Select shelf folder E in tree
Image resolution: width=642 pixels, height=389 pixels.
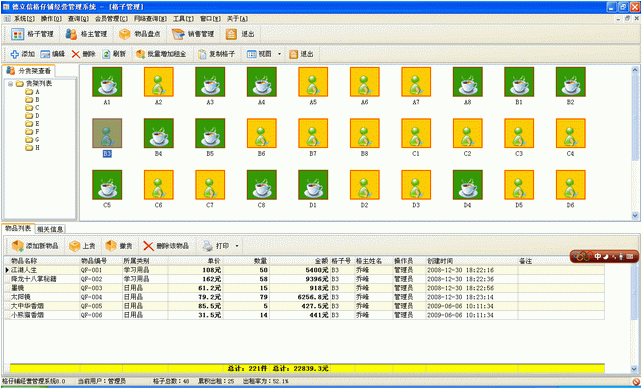pyautogui.click(x=32, y=124)
